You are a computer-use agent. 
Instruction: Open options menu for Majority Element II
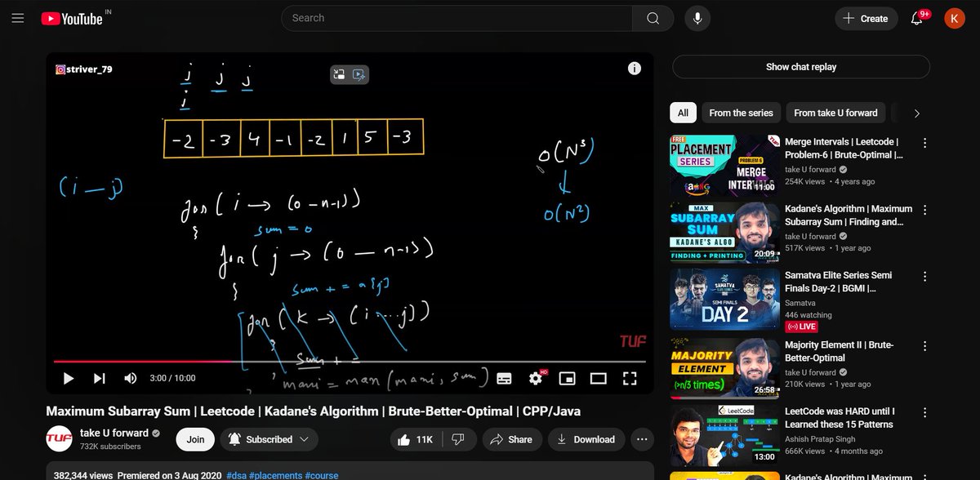924,346
